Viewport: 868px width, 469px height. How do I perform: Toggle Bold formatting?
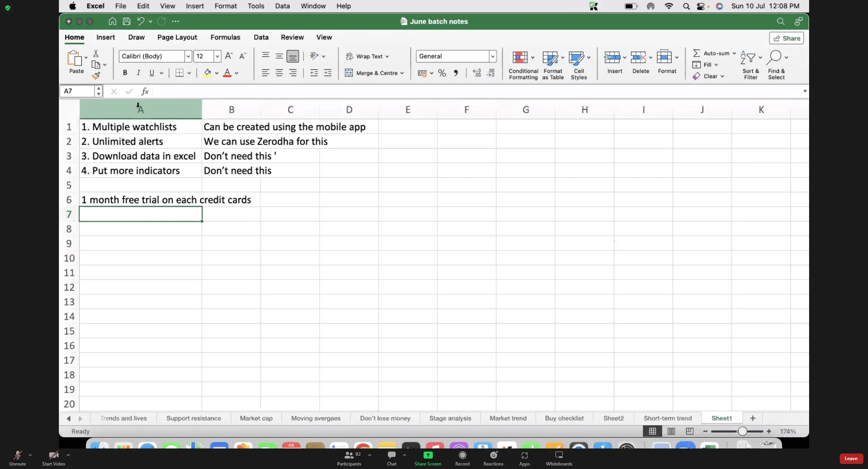[125, 73]
